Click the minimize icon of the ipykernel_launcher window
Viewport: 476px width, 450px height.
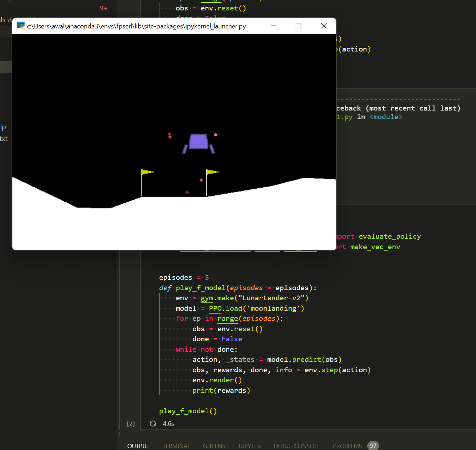(x=273, y=26)
